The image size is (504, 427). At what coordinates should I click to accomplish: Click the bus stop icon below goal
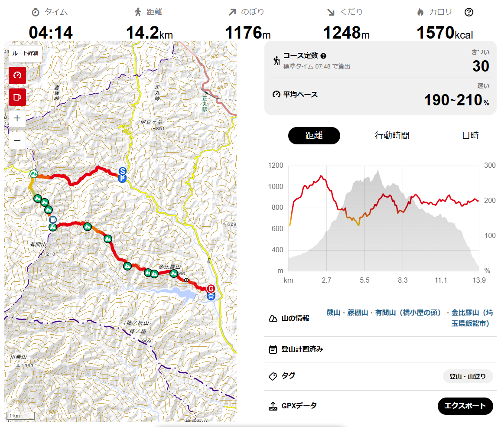point(211,296)
